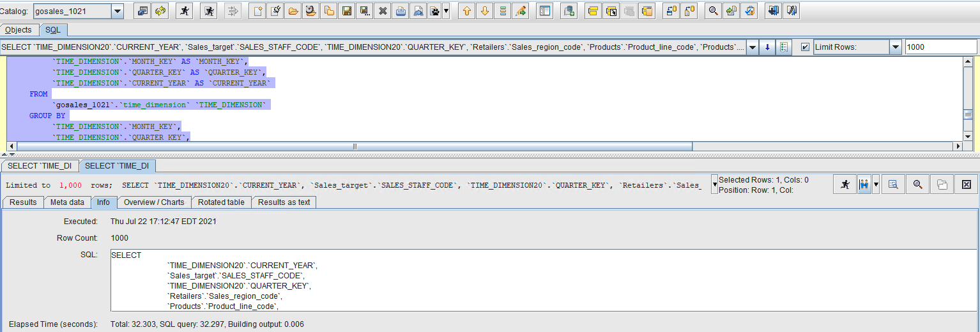Open the Meta data tab
This screenshot has width=980, height=332.
click(x=68, y=202)
